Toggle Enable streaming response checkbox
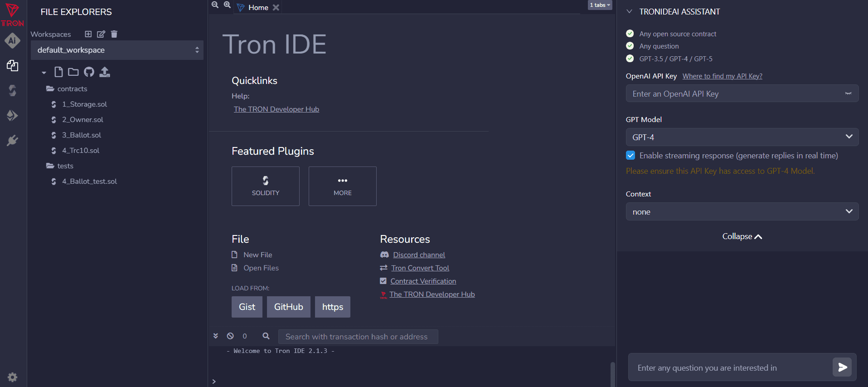 [x=630, y=155]
